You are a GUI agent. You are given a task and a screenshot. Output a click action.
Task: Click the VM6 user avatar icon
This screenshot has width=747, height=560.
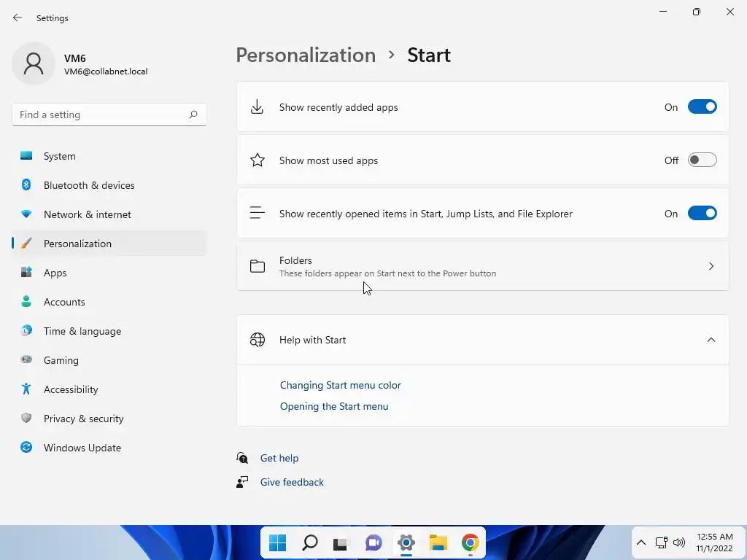(x=34, y=63)
